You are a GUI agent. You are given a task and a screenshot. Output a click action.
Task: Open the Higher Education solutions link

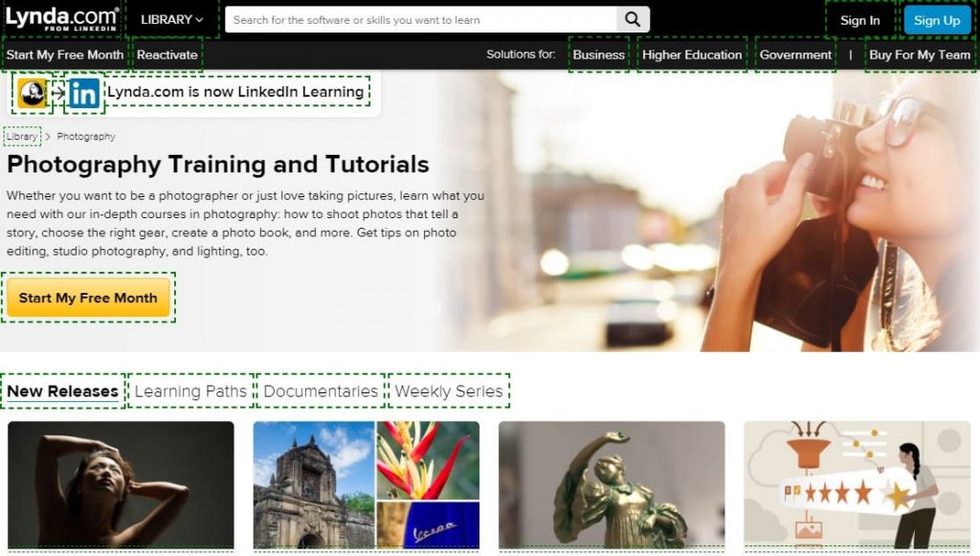(692, 55)
